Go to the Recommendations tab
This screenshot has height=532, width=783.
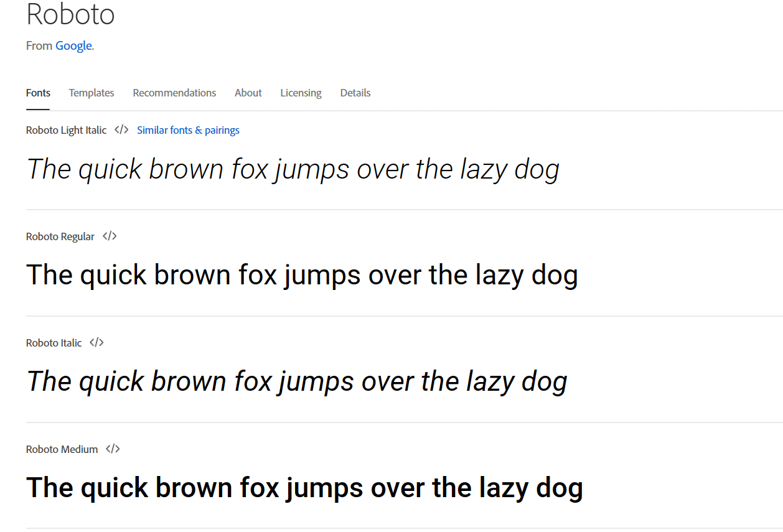[174, 93]
